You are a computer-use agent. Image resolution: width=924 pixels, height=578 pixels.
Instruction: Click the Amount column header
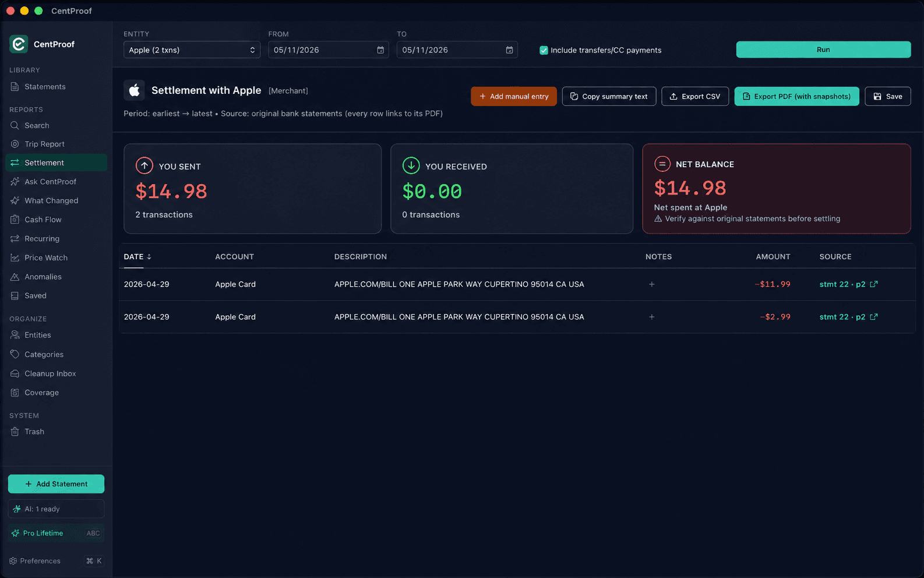[773, 256]
